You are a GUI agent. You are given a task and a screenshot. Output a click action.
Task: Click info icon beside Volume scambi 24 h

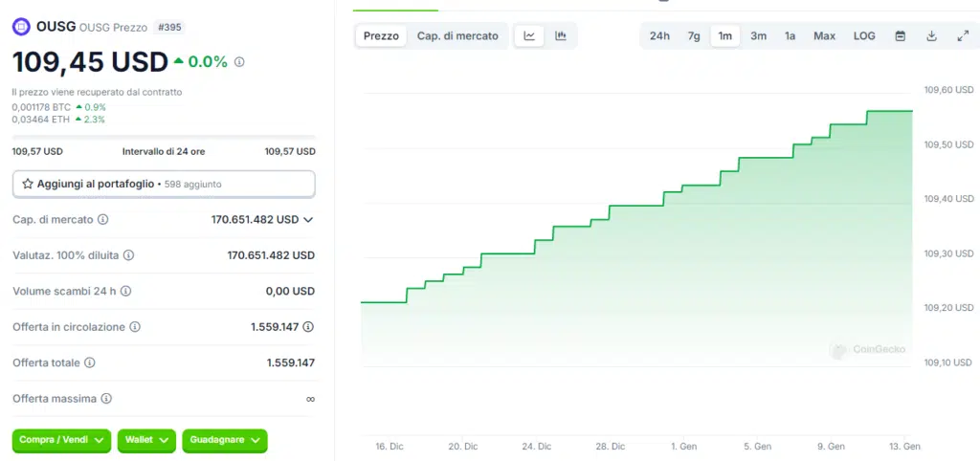pos(125,291)
